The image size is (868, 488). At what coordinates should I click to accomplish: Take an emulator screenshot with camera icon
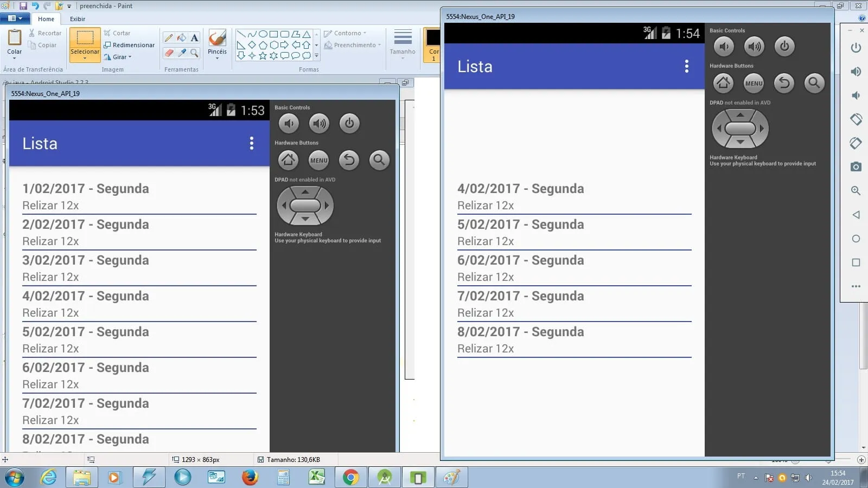[856, 167]
